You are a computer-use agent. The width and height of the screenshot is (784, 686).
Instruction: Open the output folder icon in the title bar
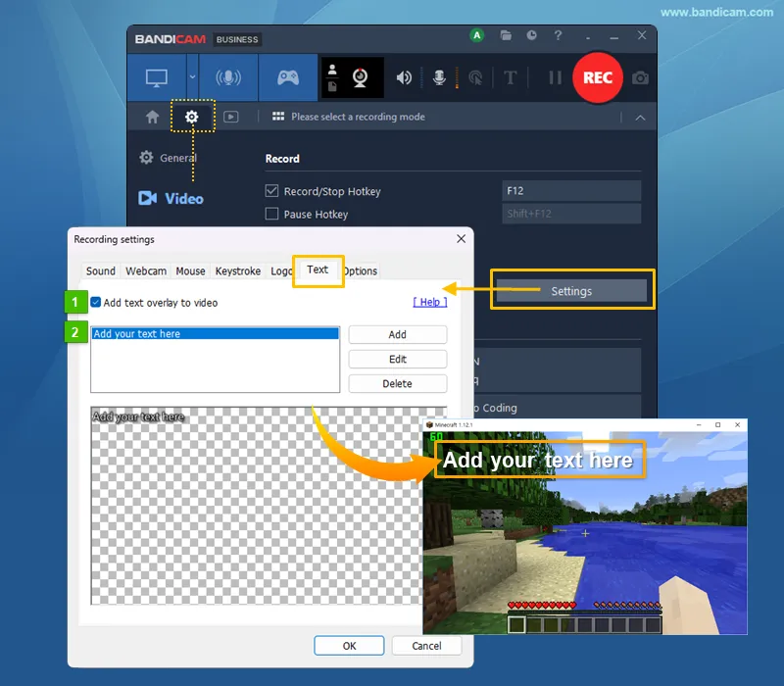click(506, 35)
